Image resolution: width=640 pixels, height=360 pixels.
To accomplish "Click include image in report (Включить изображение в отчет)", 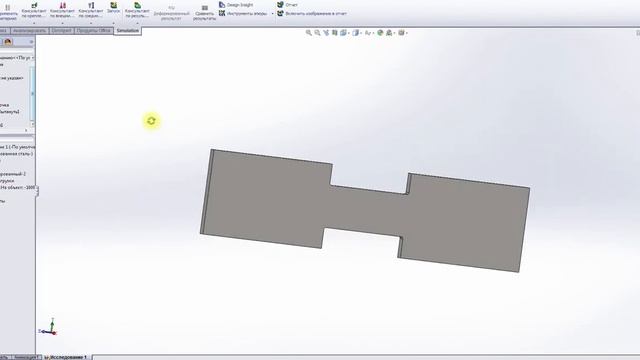I will click(312, 13).
